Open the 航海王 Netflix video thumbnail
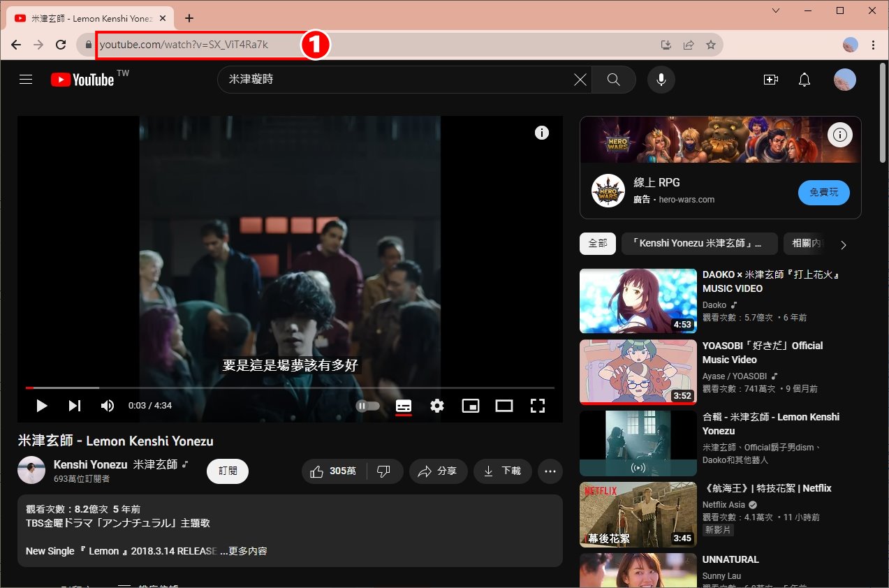The height and width of the screenshot is (588, 889). pyautogui.click(x=638, y=515)
